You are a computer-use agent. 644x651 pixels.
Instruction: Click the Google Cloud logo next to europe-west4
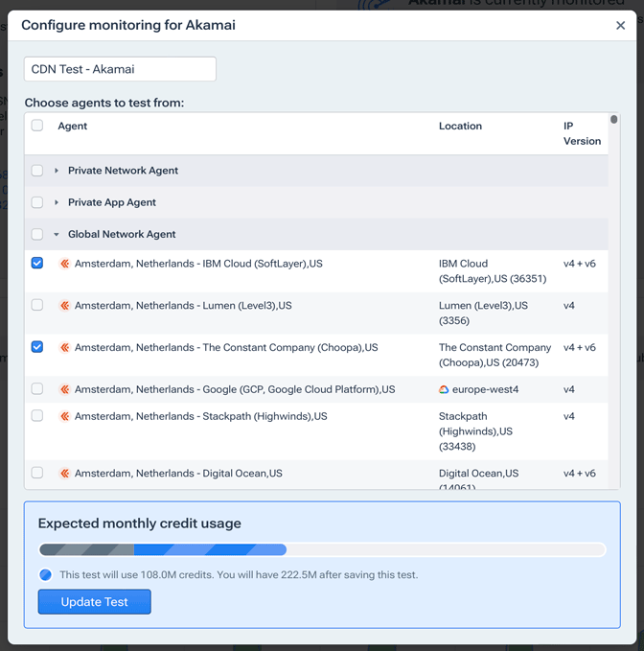pyautogui.click(x=444, y=390)
